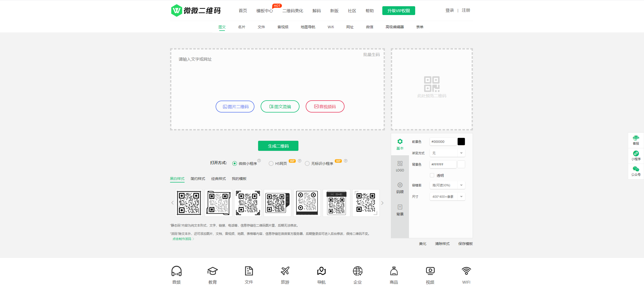The width and height of the screenshot is (644, 295).
Task: Click the 生成二维码 button
Action: click(278, 146)
